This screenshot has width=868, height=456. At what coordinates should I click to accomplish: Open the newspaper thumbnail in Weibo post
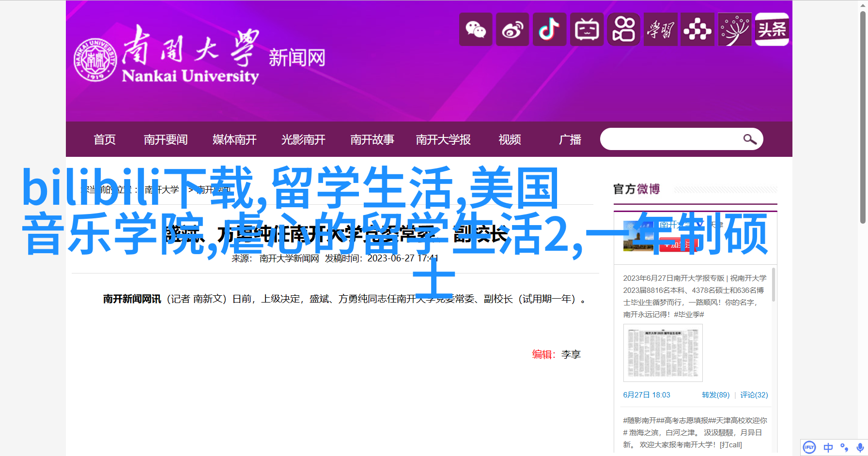[x=663, y=353]
